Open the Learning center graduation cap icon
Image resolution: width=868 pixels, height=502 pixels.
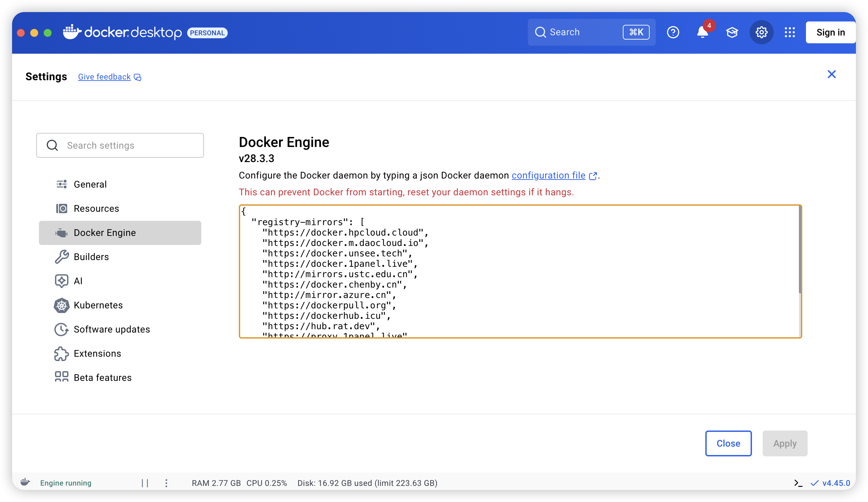732,33
